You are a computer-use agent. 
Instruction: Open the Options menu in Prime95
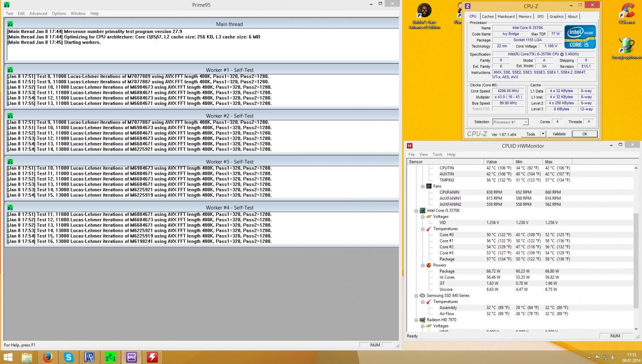click(59, 13)
